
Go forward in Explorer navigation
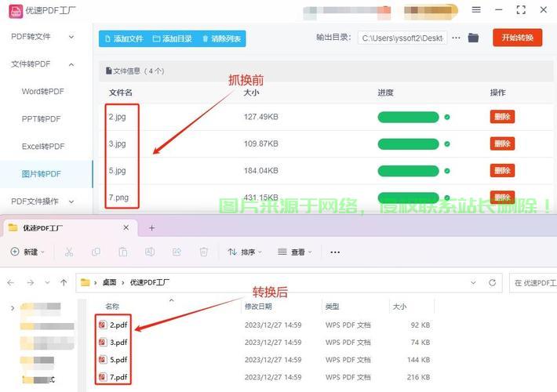[31, 283]
